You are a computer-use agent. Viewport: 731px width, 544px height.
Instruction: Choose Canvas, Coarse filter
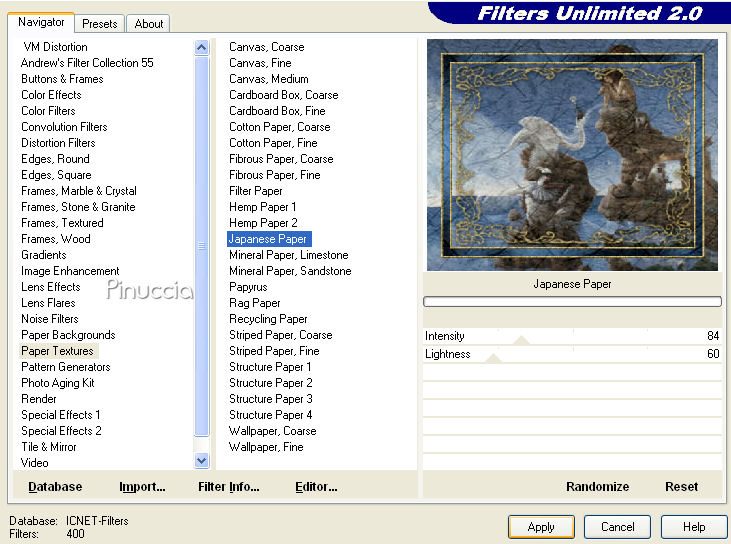point(266,47)
